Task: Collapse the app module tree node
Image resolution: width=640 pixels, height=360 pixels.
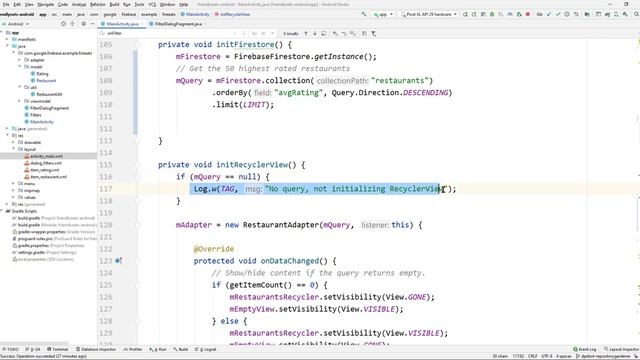Action: (x=2, y=33)
